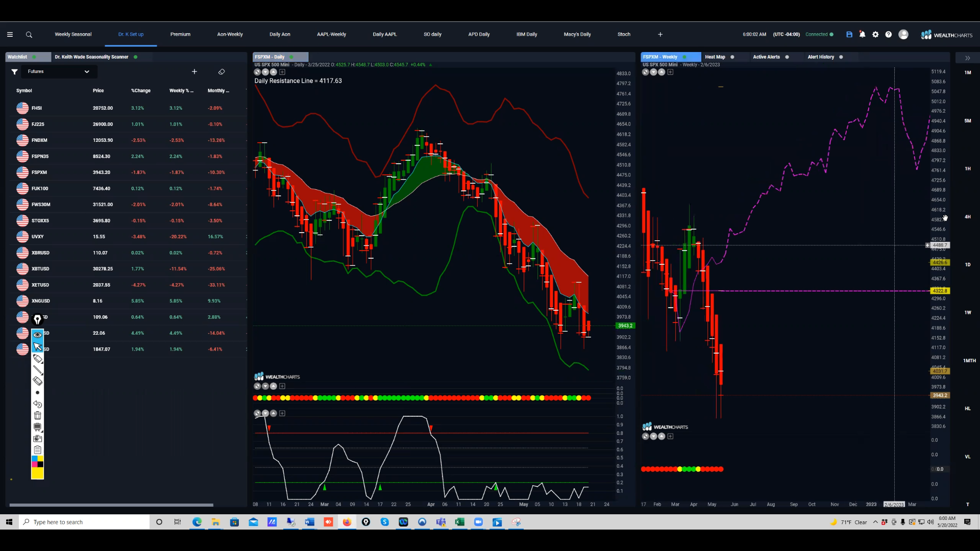The width and height of the screenshot is (980, 551).
Task: Open the weekly lower pane down-arrow control
Action: pos(653,436)
